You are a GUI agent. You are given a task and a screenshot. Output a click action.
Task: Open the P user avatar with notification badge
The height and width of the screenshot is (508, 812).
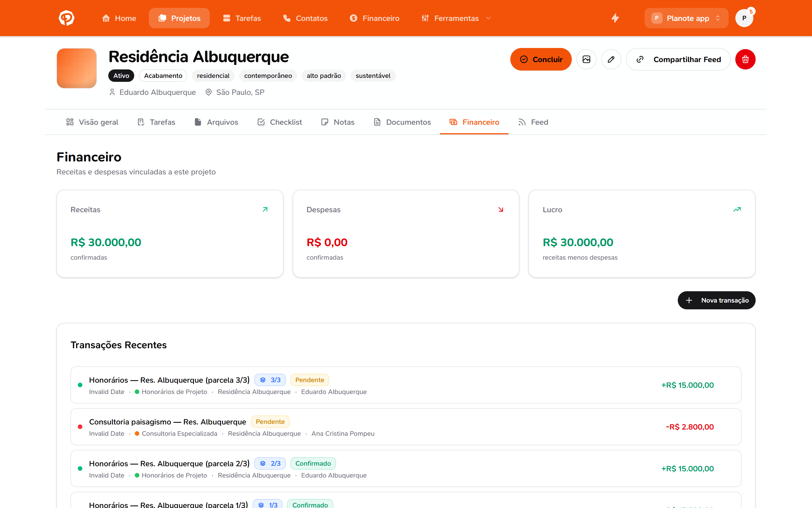pos(744,18)
